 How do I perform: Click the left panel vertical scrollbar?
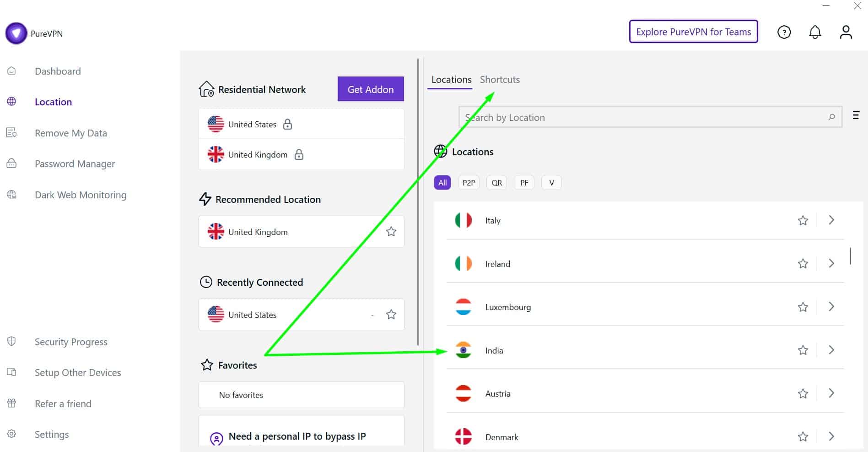click(418, 201)
